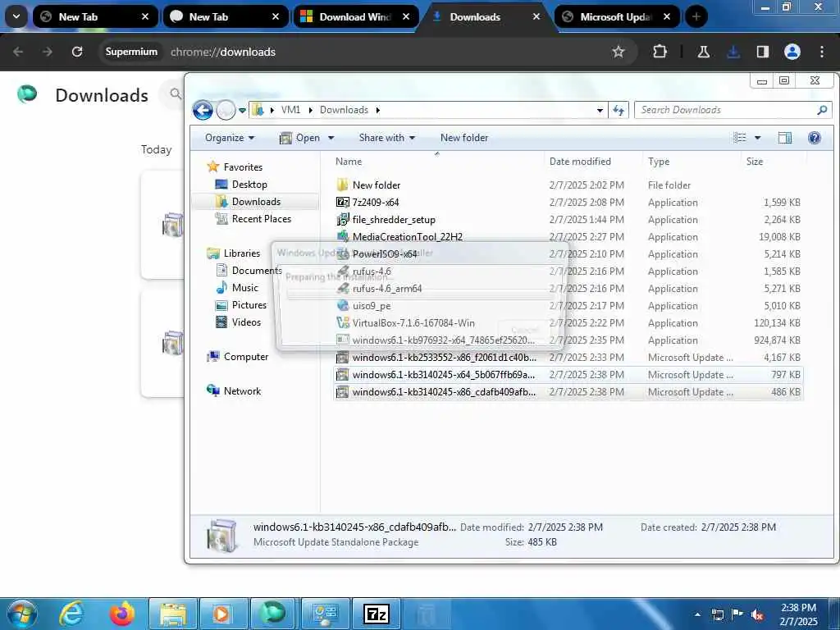This screenshot has width=840, height=630.
Task: Open the Share with menu
Action: [387, 138]
